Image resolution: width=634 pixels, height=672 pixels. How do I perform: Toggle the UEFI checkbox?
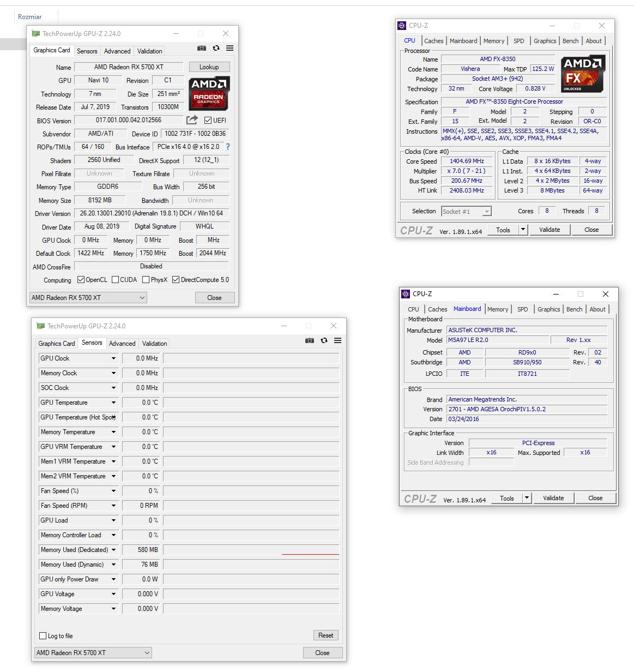point(208,121)
